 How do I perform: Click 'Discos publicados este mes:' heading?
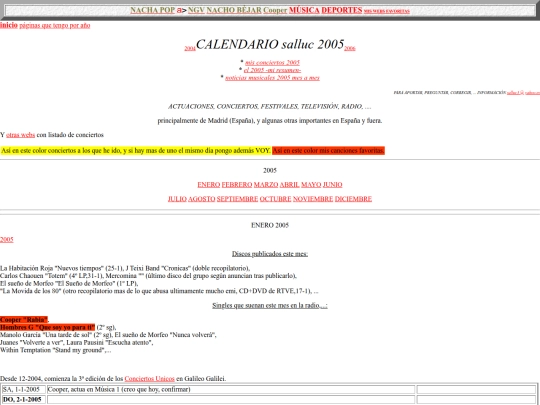coord(270,254)
